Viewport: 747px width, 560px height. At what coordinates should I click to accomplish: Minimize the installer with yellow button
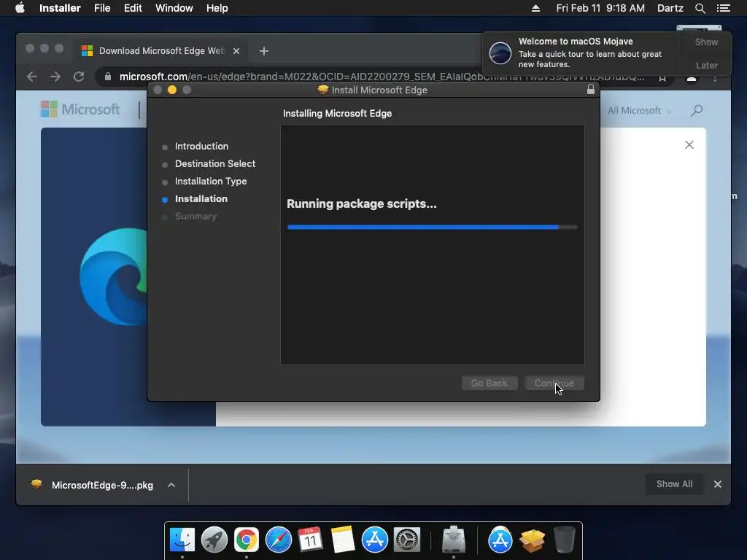point(172,90)
